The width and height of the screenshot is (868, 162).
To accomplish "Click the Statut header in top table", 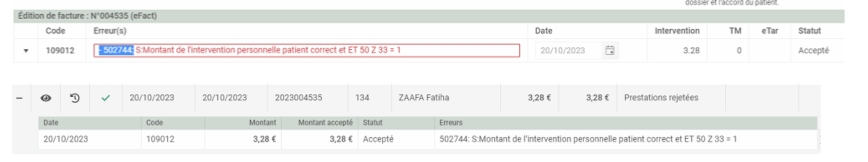I will point(809,31).
